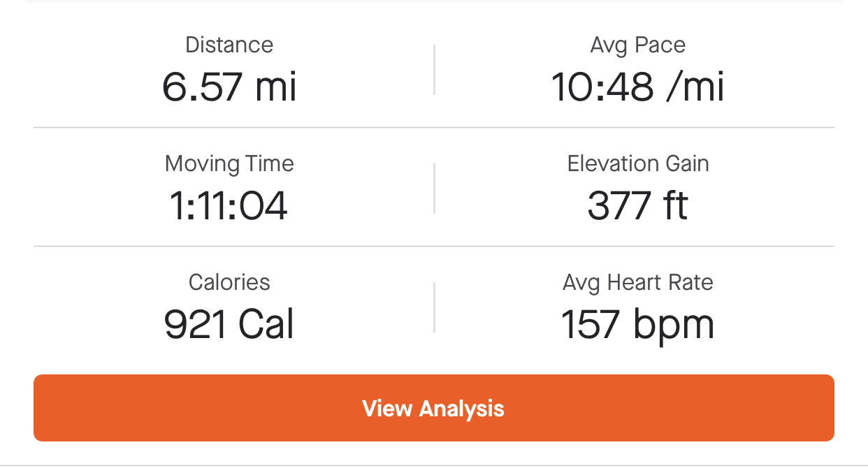Screen dimensions: 868x468
Task: Click the divider between Calories and Avg Heart Rate
Action: [x=434, y=307]
